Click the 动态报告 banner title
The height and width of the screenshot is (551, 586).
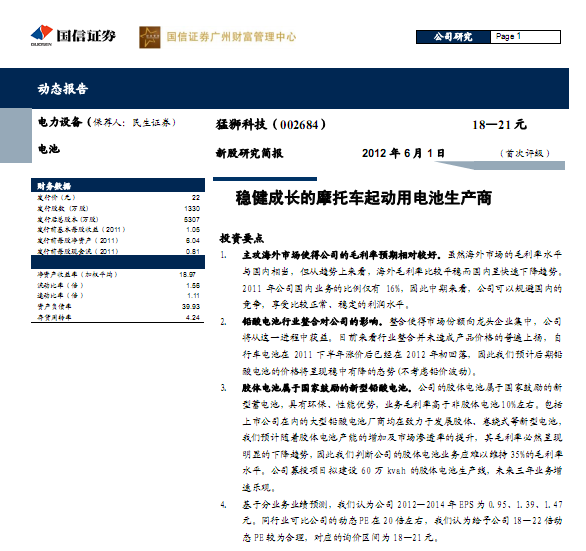point(63,89)
